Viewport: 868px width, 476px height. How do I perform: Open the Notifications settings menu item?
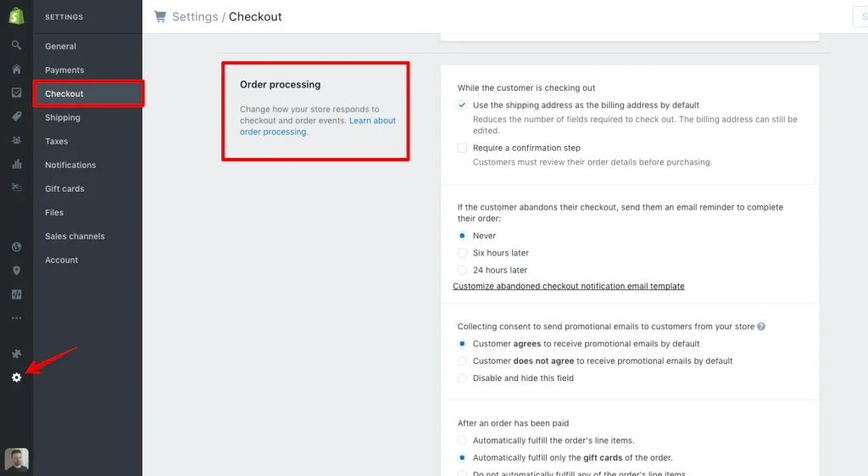click(x=70, y=165)
